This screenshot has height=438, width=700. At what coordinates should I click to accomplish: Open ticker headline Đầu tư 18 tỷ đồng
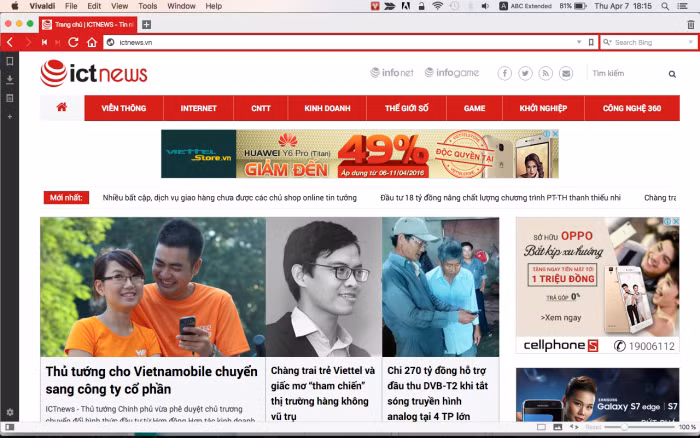point(500,198)
